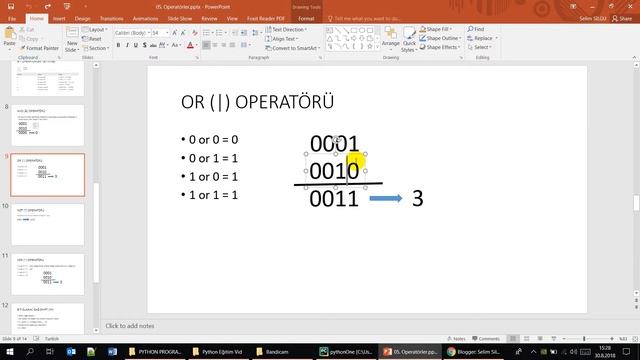The image size is (640, 360).
Task: Switch to the Transitions tab
Action: click(x=111, y=19)
